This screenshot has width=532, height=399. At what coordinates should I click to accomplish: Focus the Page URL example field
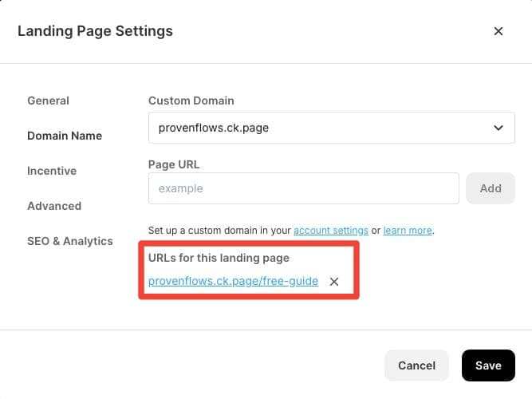click(304, 188)
